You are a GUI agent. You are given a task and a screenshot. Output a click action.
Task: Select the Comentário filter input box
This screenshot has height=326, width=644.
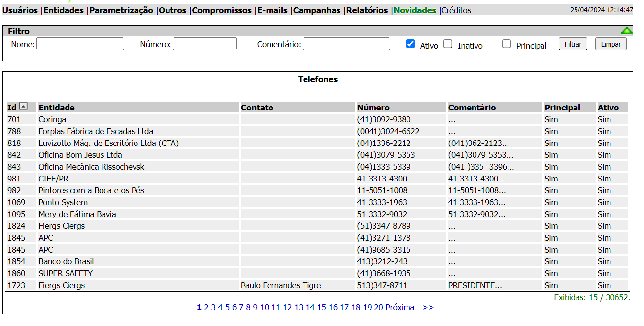pyautogui.click(x=346, y=44)
